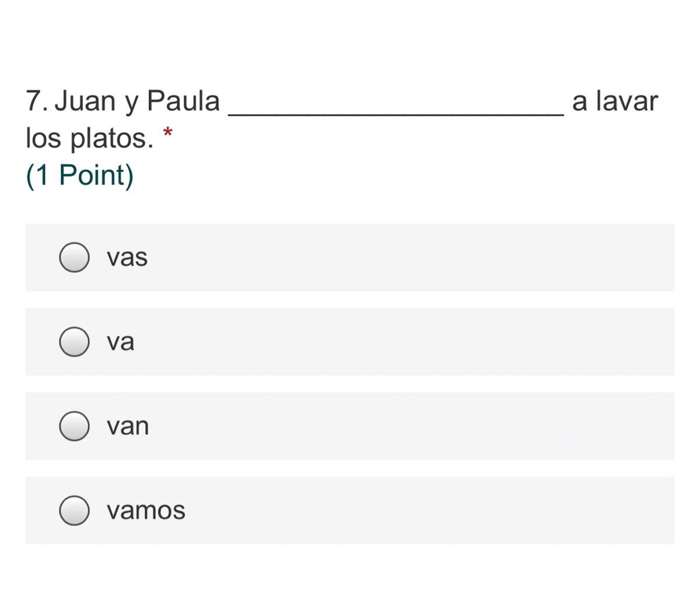
Task: Click the "vamos" answer label text
Action: [x=146, y=511]
